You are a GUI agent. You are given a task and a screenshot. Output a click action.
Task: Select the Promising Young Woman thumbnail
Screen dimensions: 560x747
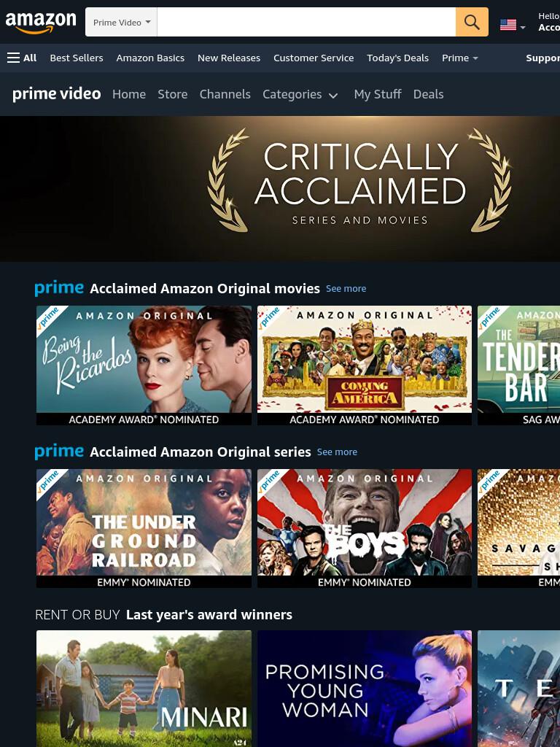point(365,689)
